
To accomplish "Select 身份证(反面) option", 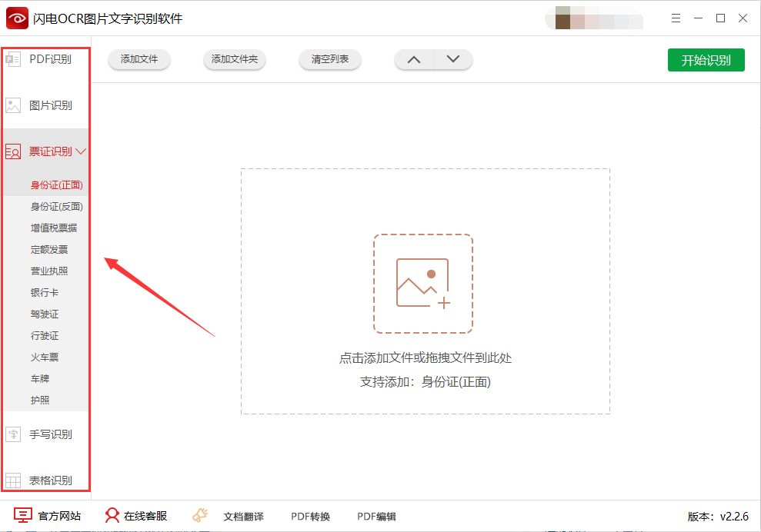I will coord(57,207).
